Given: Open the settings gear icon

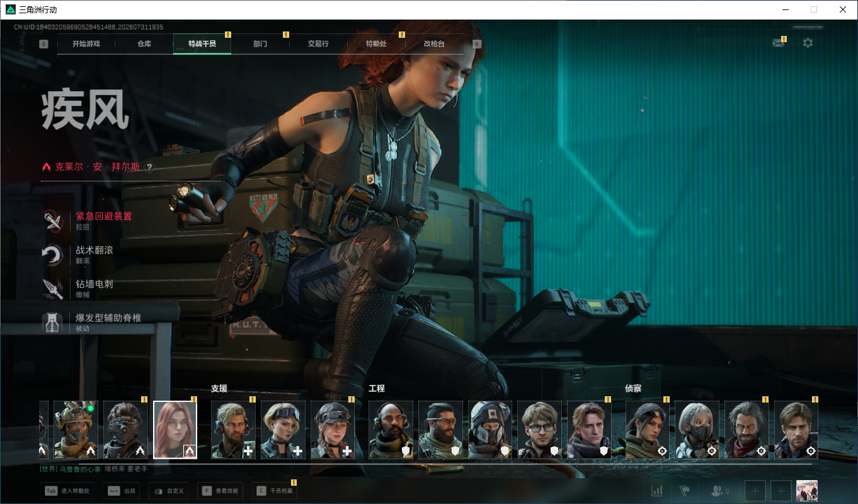Looking at the screenshot, I should click(808, 43).
